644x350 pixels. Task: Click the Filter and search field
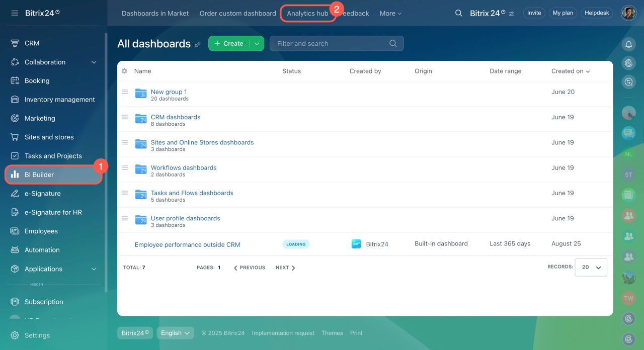tap(332, 44)
